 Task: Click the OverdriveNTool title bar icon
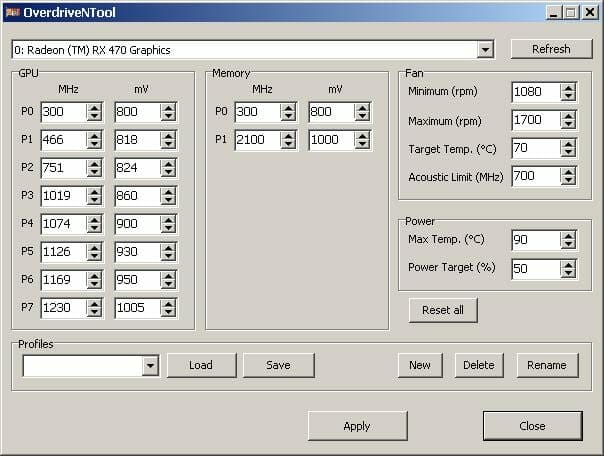point(13,12)
